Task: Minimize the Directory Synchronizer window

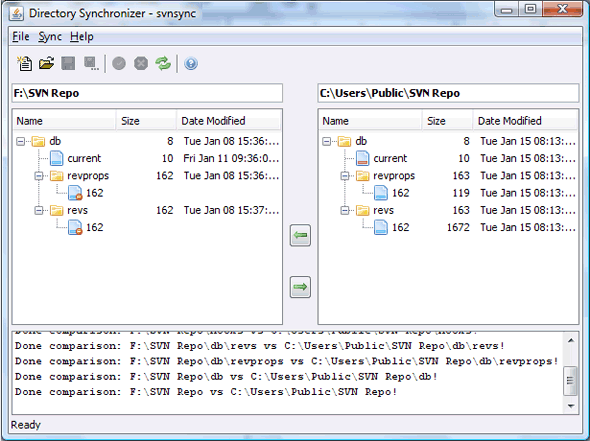Action: click(507, 9)
